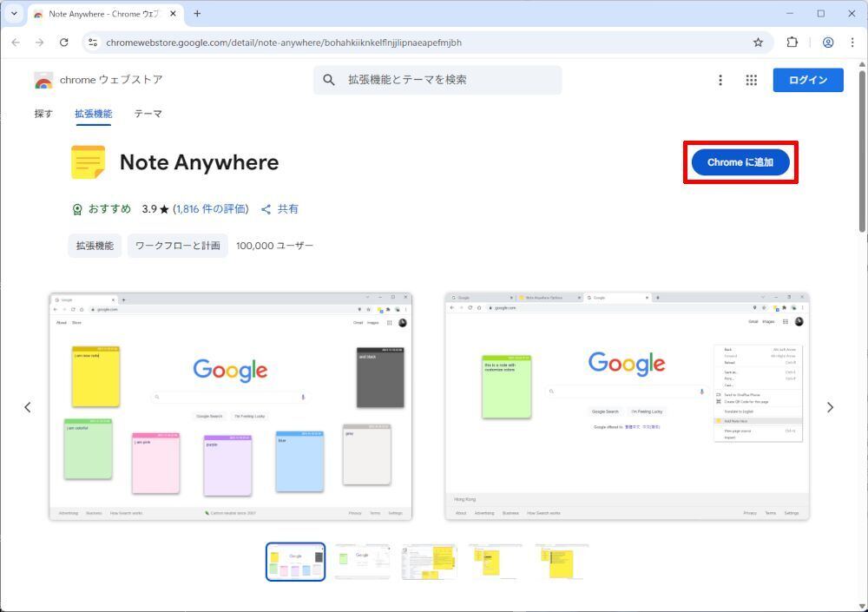868x612 pixels.
Task: Open the Chrome profile icon
Action: [827, 43]
